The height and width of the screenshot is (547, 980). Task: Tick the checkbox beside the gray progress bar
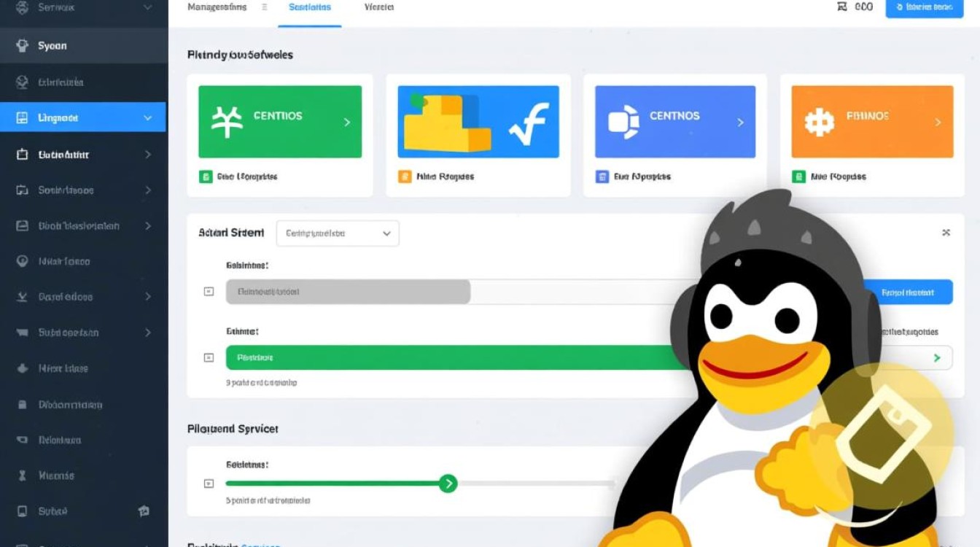pyautogui.click(x=209, y=292)
